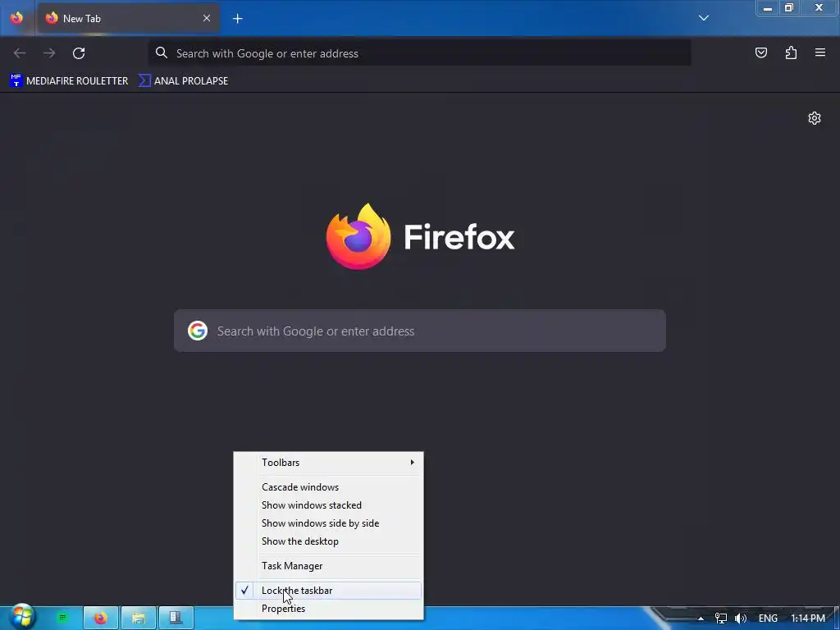Image resolution: width=840 pixels, height=630 pixels.
Task: Select the New Tab tab
Action: coord(129,18)
